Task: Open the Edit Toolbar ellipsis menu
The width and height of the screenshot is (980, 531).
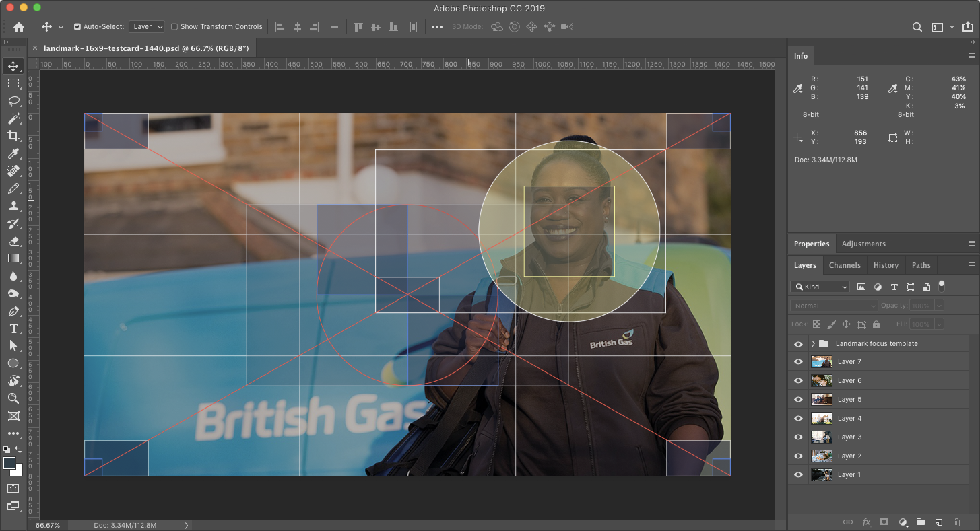Action: [x=13, y=433]
